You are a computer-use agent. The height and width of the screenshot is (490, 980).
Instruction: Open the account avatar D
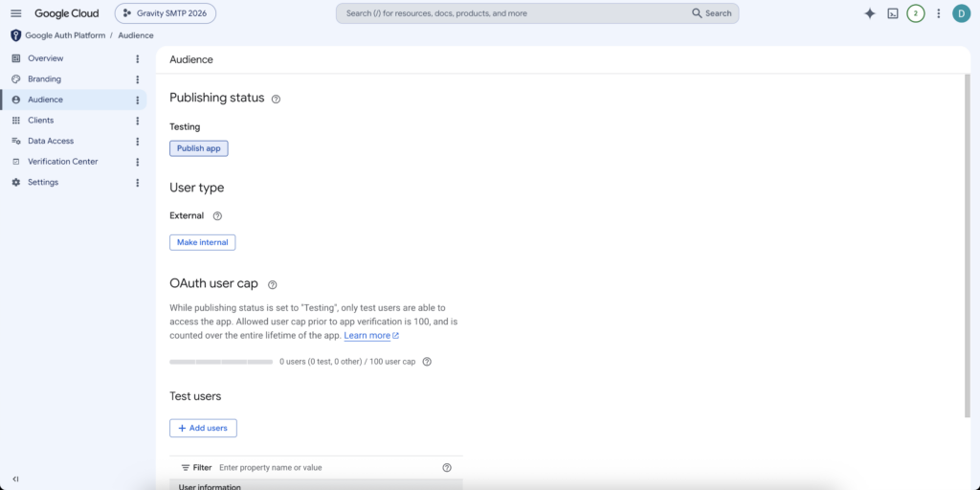961,13
